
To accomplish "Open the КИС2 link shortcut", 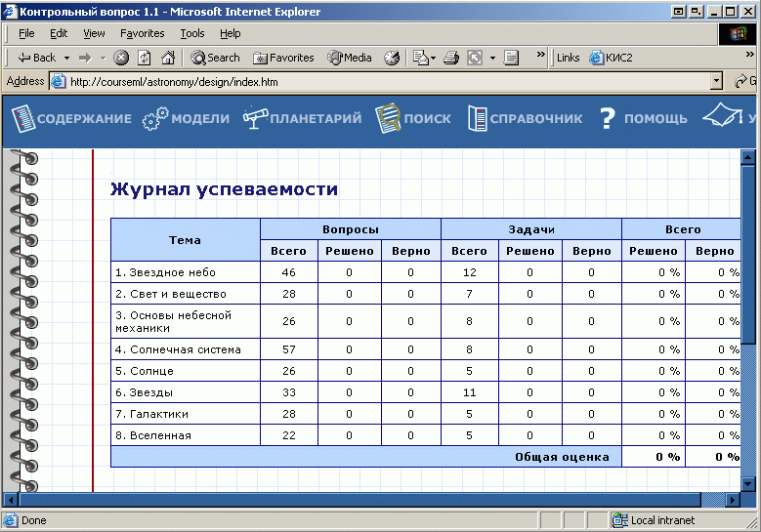I will coord(611,58).
